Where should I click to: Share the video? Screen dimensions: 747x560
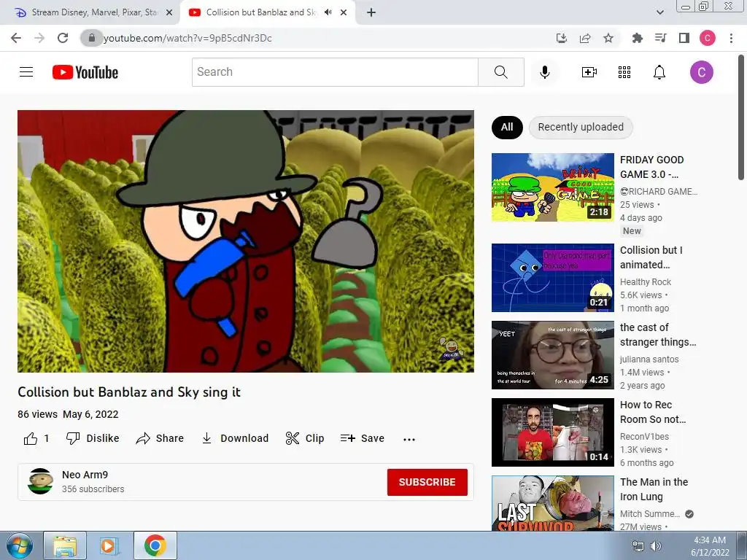click(160, 438)
